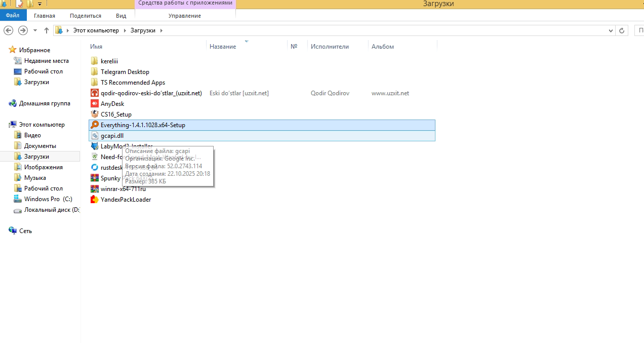
Task: Open the Spunky Pack archive icon
Action: tap(95, 178)
